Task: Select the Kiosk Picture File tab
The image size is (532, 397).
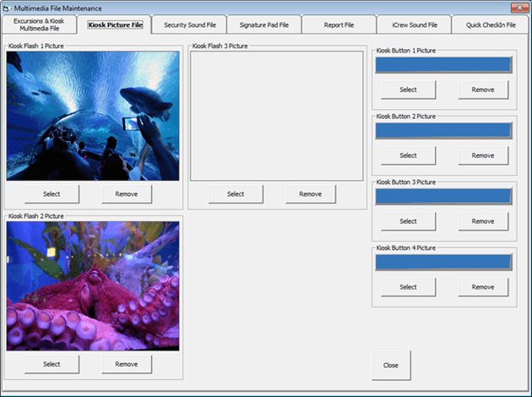Action: [x=115, y=24]
